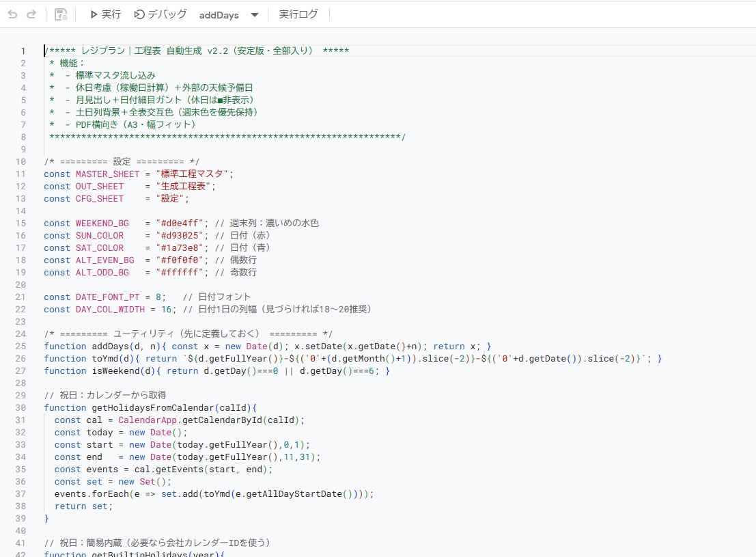756x557 pixels.
Task: Click line number 25 in the gutter
Action: click(20, 347)
